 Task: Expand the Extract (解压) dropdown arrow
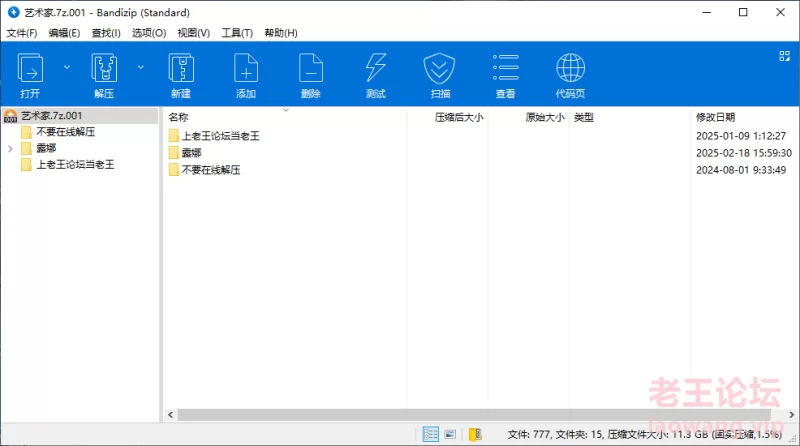tap(141, 67)
